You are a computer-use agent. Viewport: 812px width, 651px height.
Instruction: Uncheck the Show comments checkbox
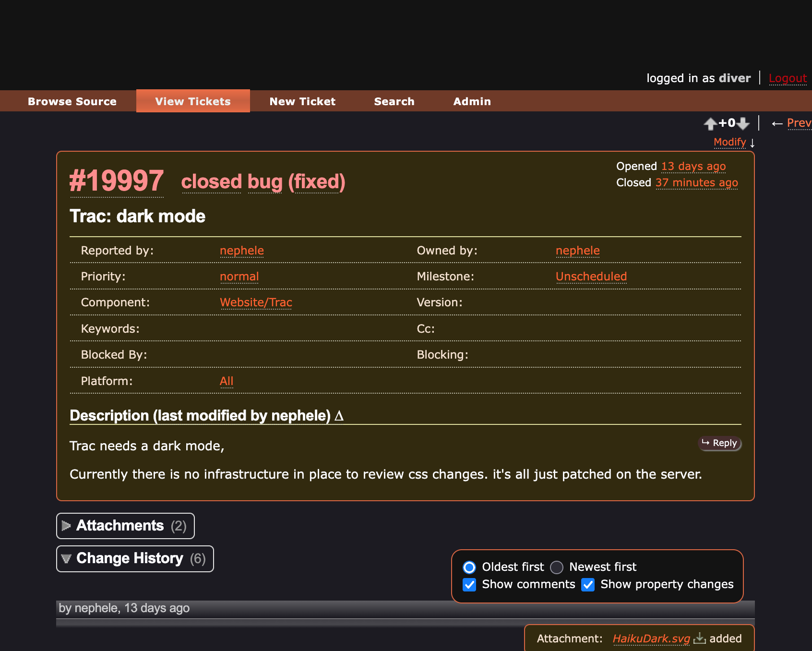pos(469,584)
